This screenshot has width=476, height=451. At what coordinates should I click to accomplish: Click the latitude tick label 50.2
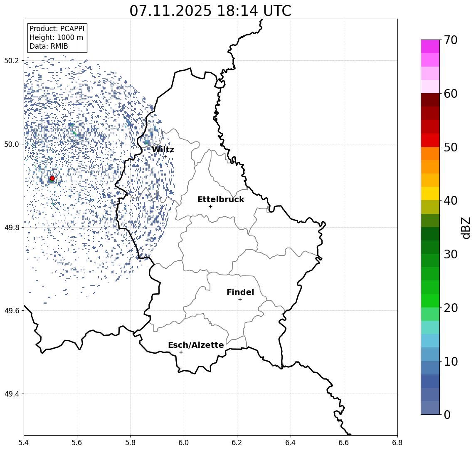click(12, 60)
